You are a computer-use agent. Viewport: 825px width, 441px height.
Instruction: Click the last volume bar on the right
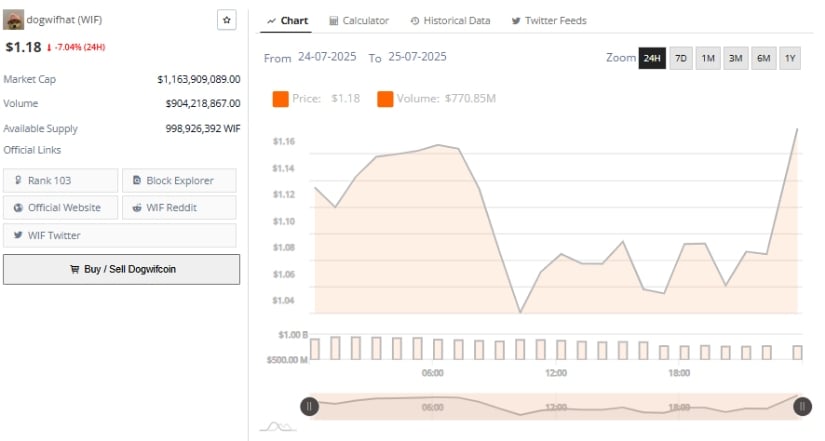(798, 353)
